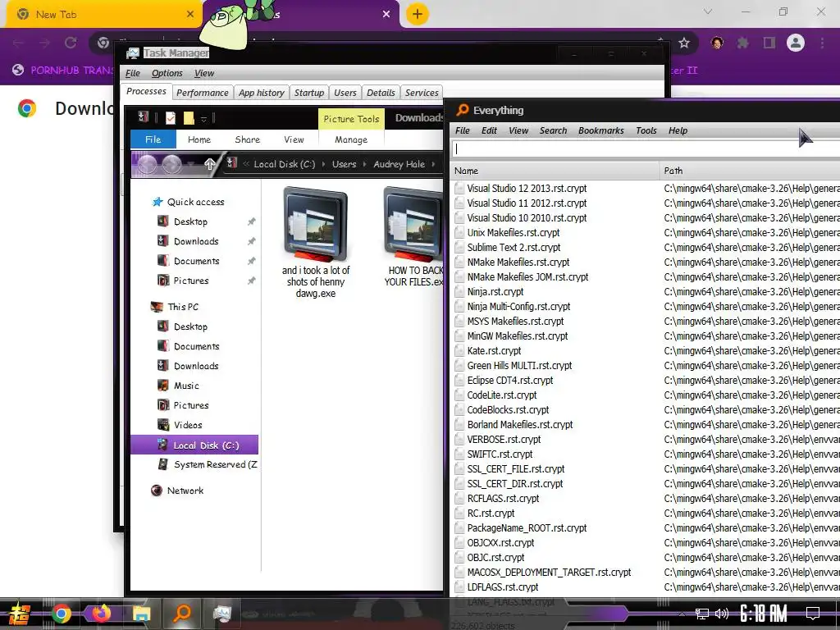Open Explorer File ribbon tab

click(153, 139)
